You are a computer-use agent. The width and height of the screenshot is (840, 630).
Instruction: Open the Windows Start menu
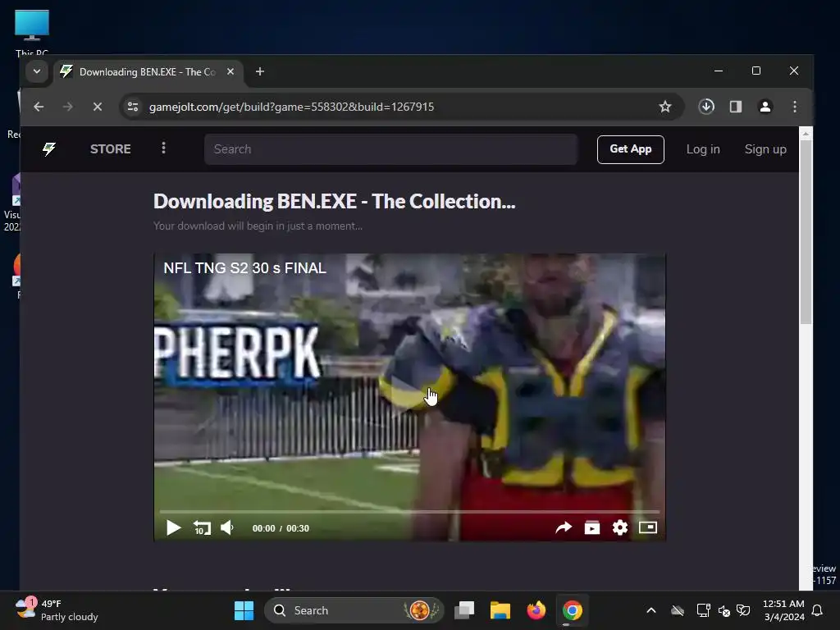coord(244,610)
